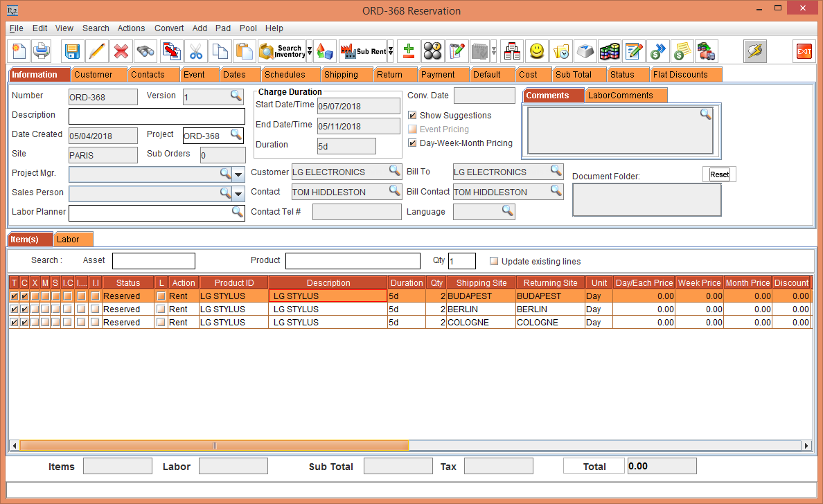Click the Search Inventory button
Image resolution: width=823 pixels, height=504 pixels.
pyautogui.click(x=281, y=51)
